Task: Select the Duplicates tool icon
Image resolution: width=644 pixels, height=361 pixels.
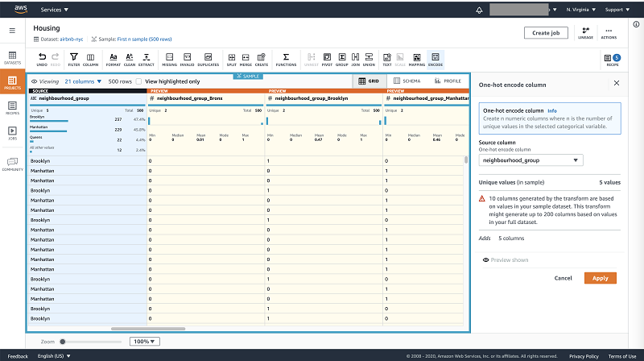Action: tap(208, 59)
